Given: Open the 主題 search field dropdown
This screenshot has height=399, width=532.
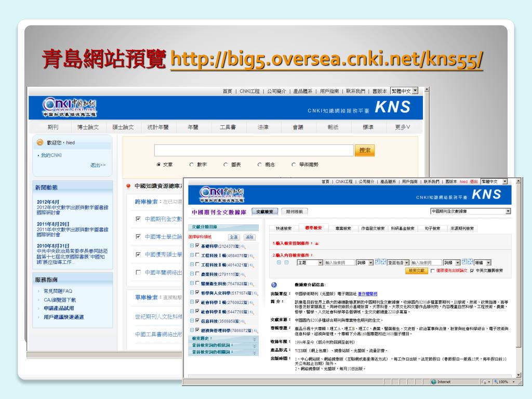Looking at the screenshot, I should [321, 263].
